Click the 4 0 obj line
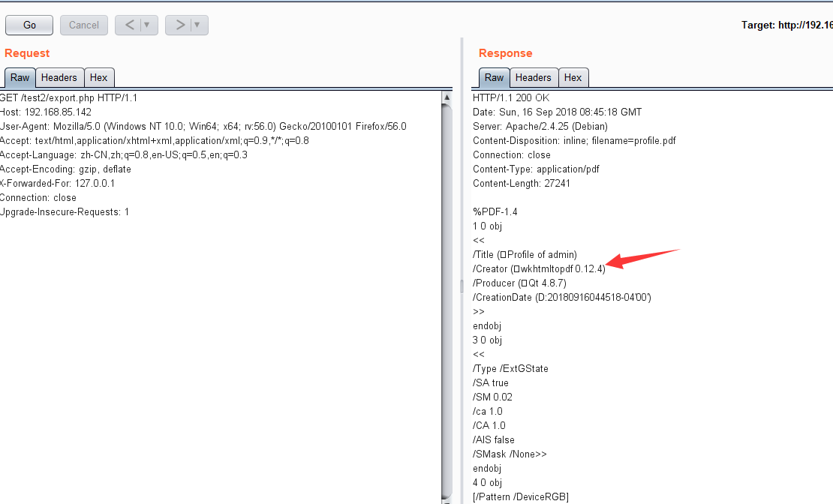 [x=487, y=483]
